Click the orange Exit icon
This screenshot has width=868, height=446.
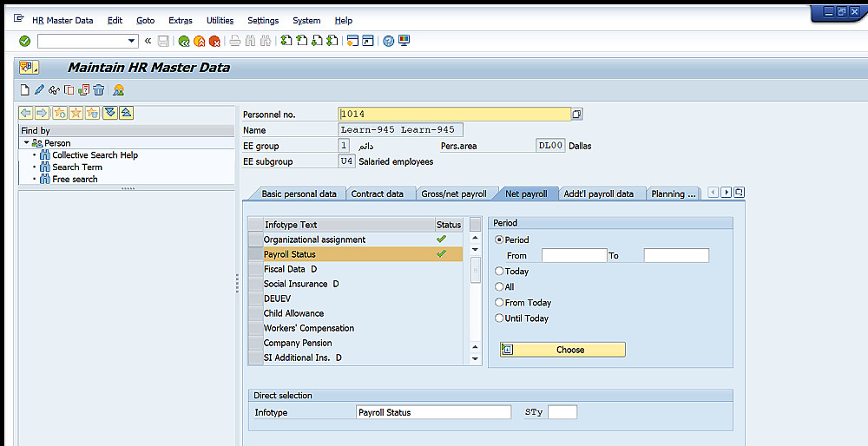pos(200,41)
